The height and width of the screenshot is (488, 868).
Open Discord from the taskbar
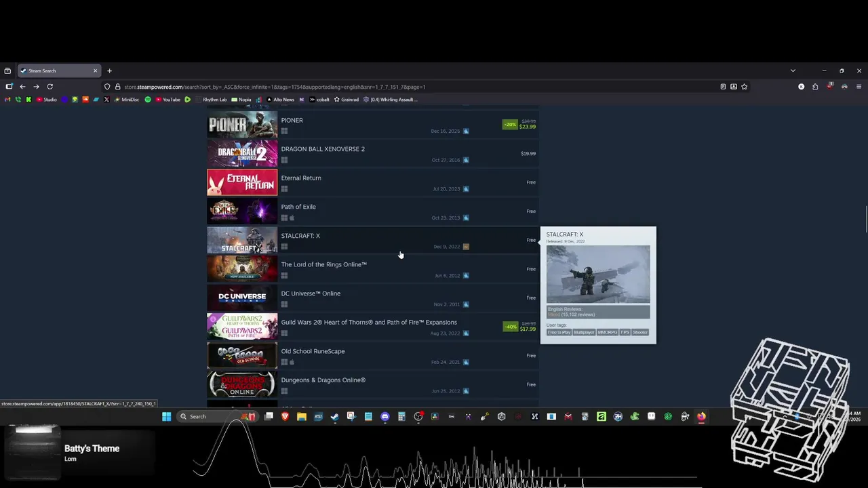pyautogui.click(x=385, y=416)
